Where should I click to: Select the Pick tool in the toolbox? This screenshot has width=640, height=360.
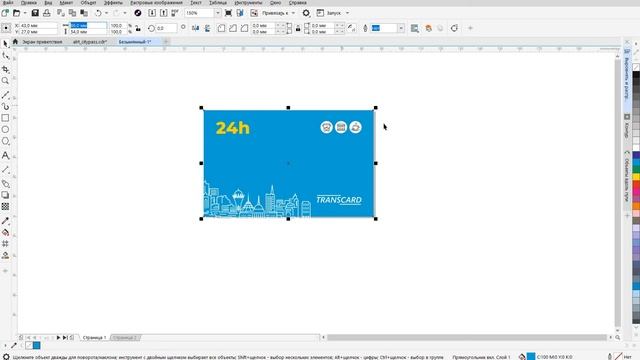tap(5, 44)
